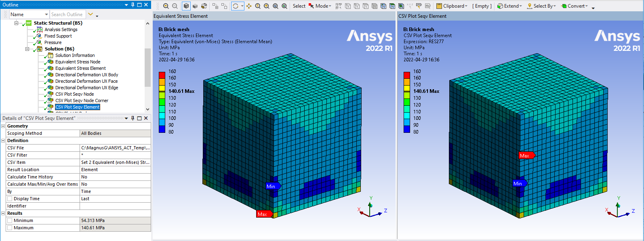
Task: Click the Zoom In/Out tool icon
Action: (x=258, y=6)
